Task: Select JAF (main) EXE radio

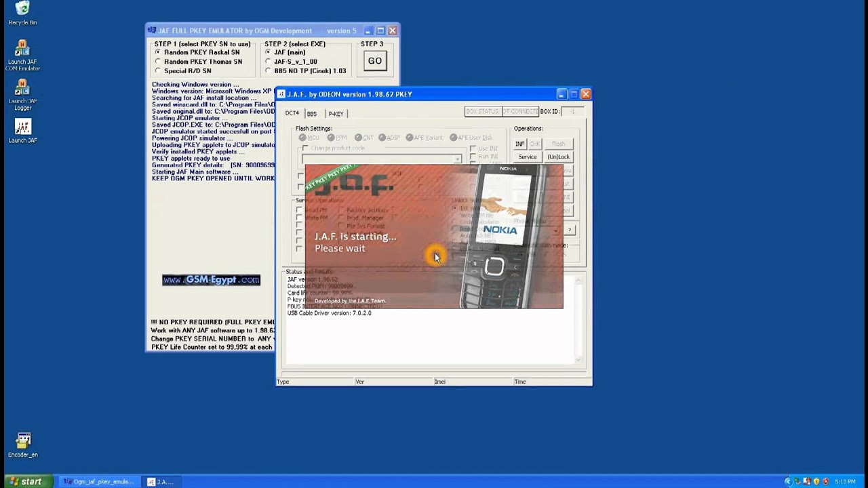Action: 268,52
